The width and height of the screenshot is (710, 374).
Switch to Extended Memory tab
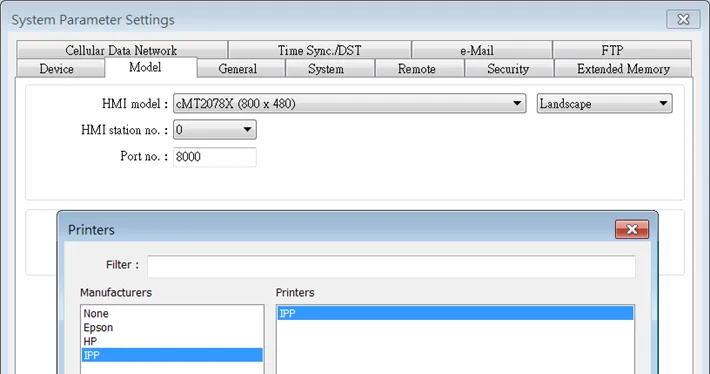tap(623, 68)
